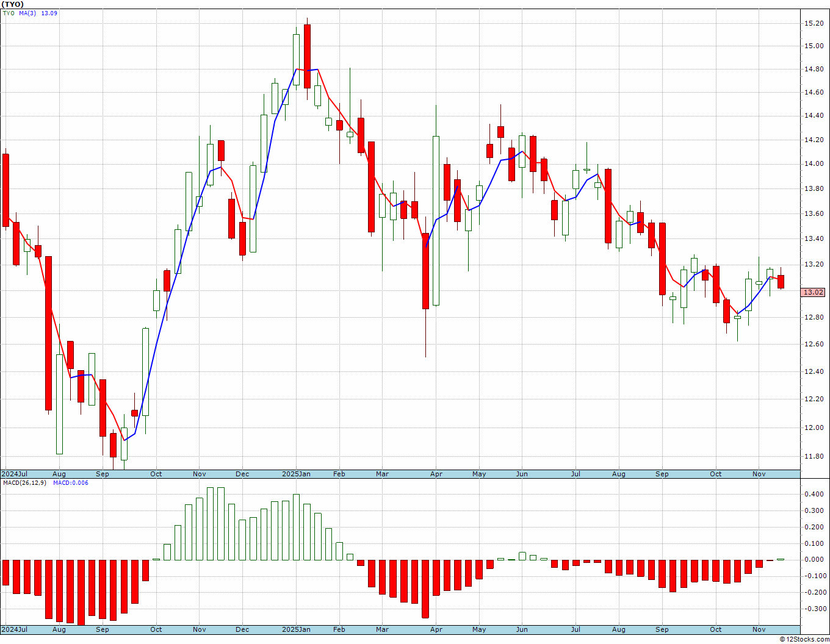Click Apr on the price chart's time axis
Image resolution: width=830 pixels, height=644 pixels.
[436, 474]
